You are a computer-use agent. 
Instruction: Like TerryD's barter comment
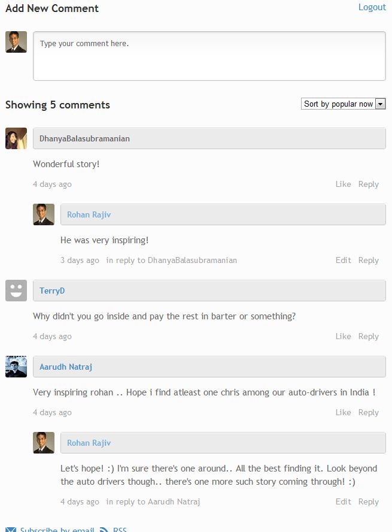pyautogui.click(x=343, y=337)
